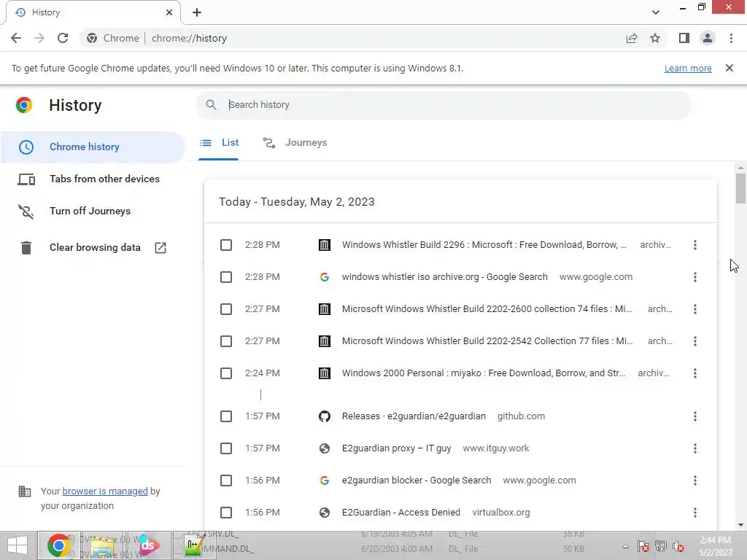Check the Whistler Build 2202-2542 Collection entry
The width and height of the screenshot is (747, 560).
[226, 341]
